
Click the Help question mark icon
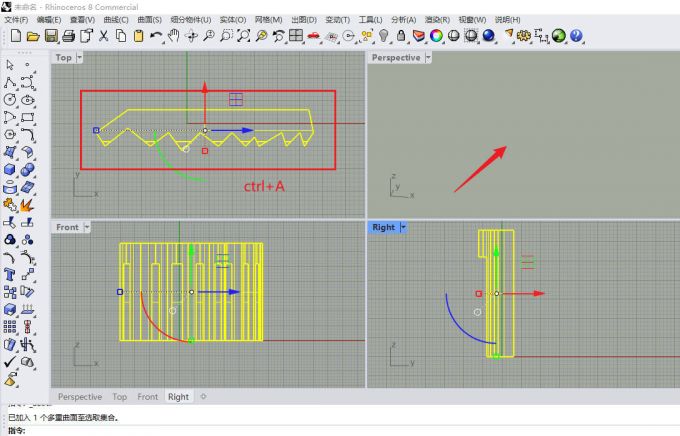pos(576,36)
